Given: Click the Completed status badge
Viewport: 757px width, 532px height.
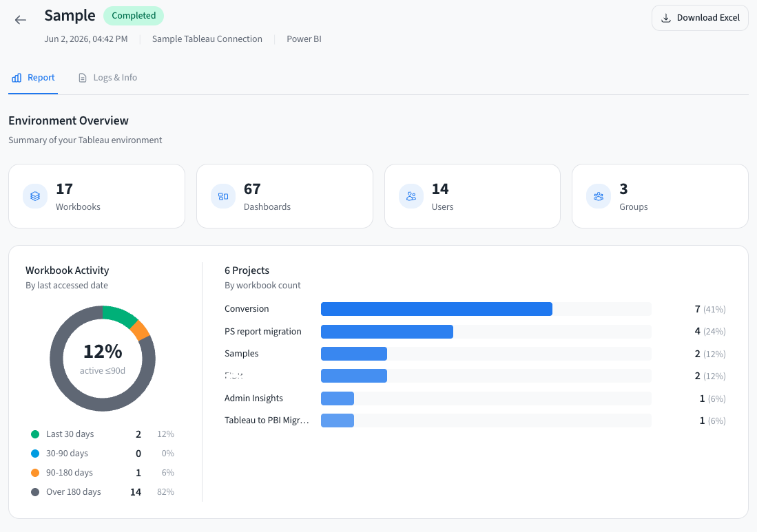Looking at the screenshot, I should pos(134,15).
